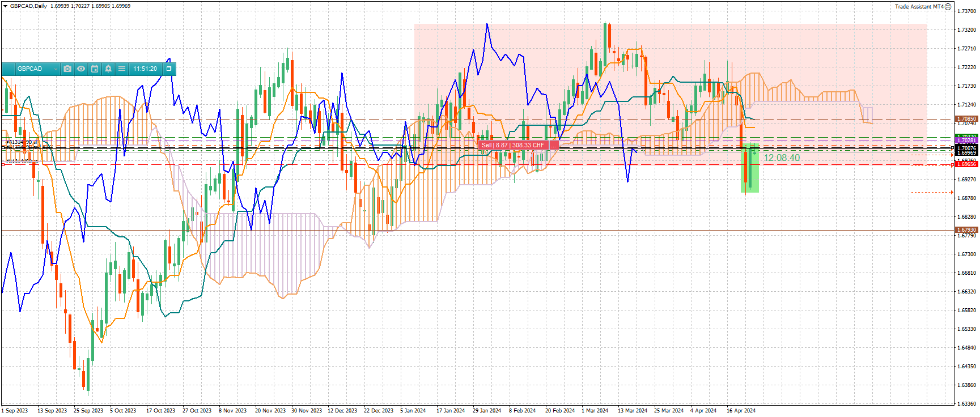Click the 4 Apr 2024 date label
This screenshot has height=417, width=980.
[703, 411]
